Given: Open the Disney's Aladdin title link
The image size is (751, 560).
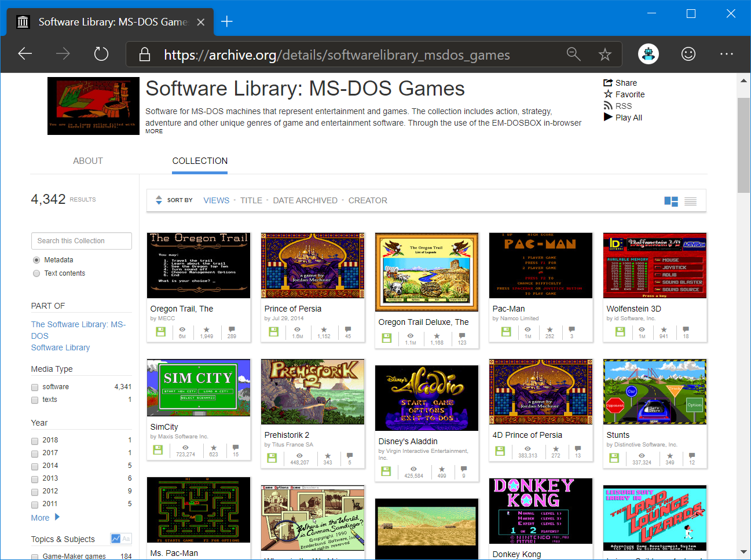Looking at the screenshot, I should tap(408, 441).
